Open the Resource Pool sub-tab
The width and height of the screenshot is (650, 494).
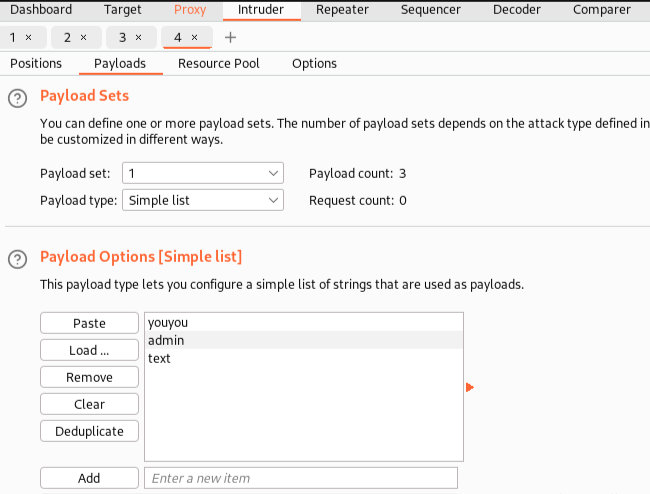point(219,63)
